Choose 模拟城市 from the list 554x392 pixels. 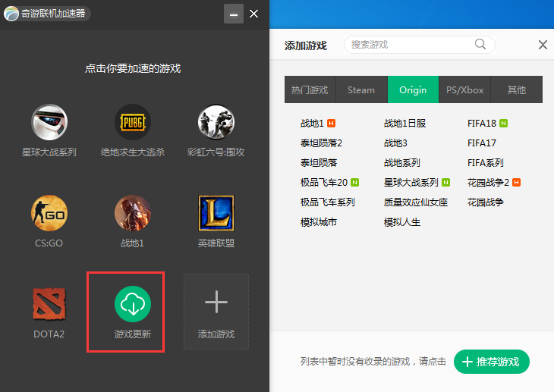point(319,222)
